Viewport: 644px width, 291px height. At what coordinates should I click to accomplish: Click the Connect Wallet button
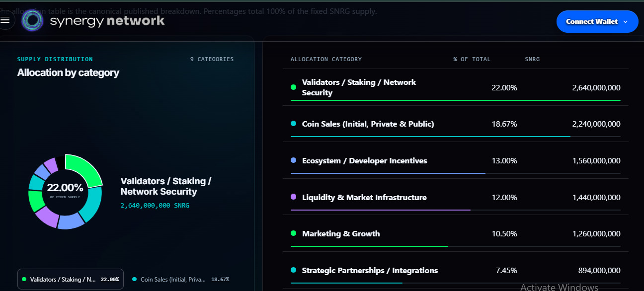597,21
